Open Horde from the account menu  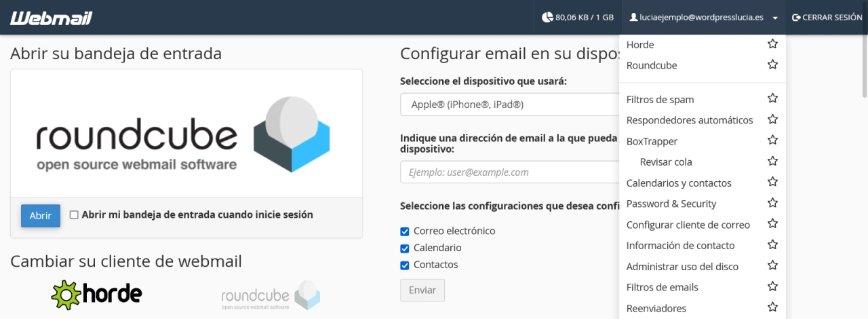point(640,45)
